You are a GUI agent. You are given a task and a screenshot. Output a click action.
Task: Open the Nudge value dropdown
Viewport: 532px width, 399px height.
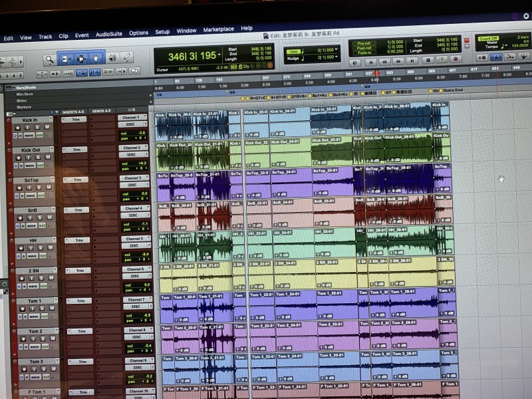click(337, 57)
